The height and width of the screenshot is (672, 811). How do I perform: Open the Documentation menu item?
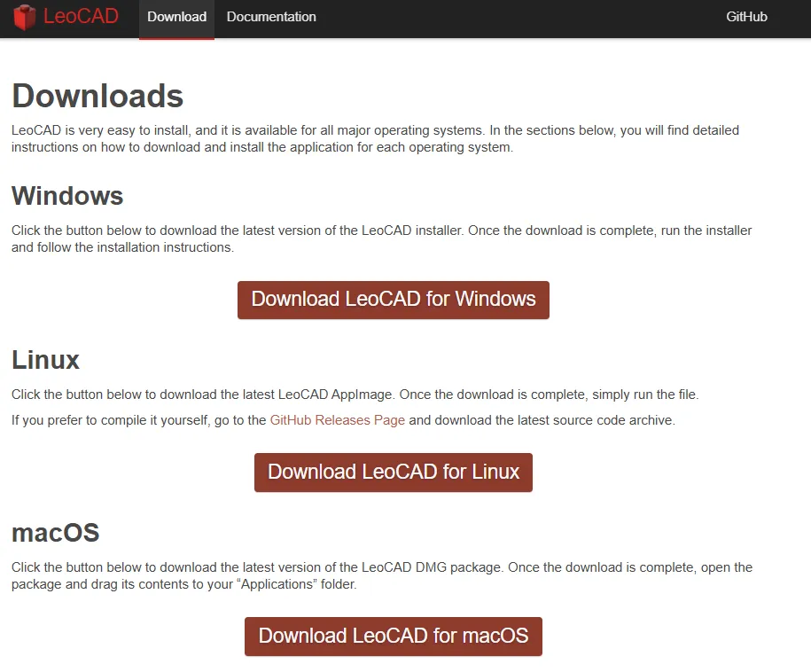(271, 17)
